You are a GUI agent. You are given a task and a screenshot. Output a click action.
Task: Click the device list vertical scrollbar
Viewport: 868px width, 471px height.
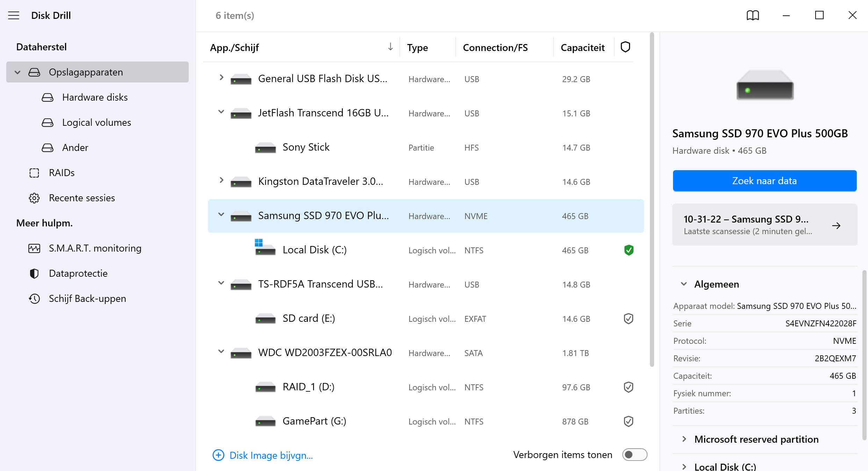[x=652, y=200]
